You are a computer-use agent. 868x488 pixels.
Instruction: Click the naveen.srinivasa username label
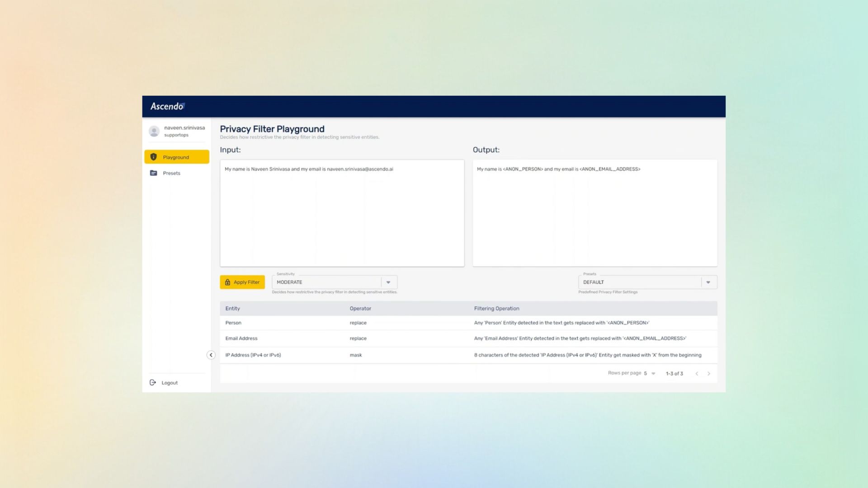(x=184, y=128)
